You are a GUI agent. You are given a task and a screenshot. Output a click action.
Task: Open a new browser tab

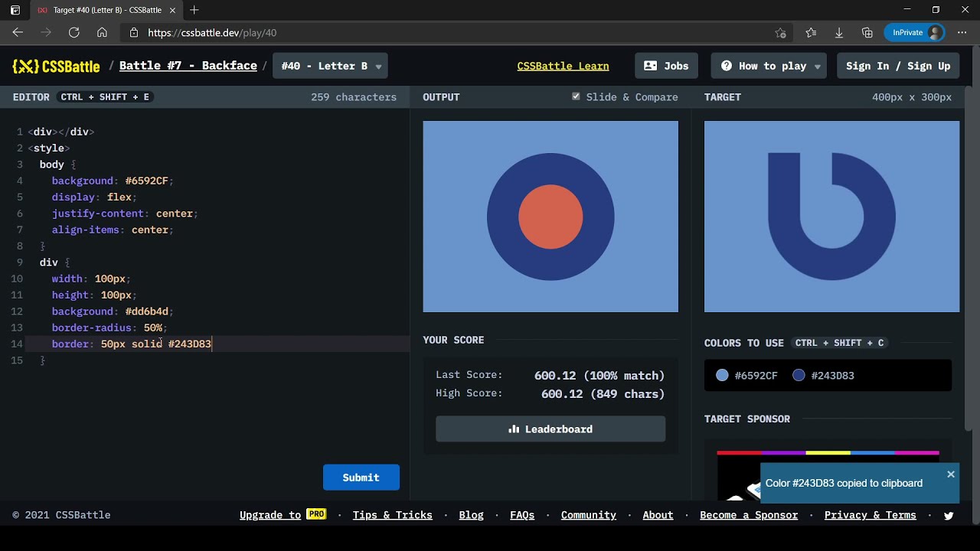click(x=194, y=10)
